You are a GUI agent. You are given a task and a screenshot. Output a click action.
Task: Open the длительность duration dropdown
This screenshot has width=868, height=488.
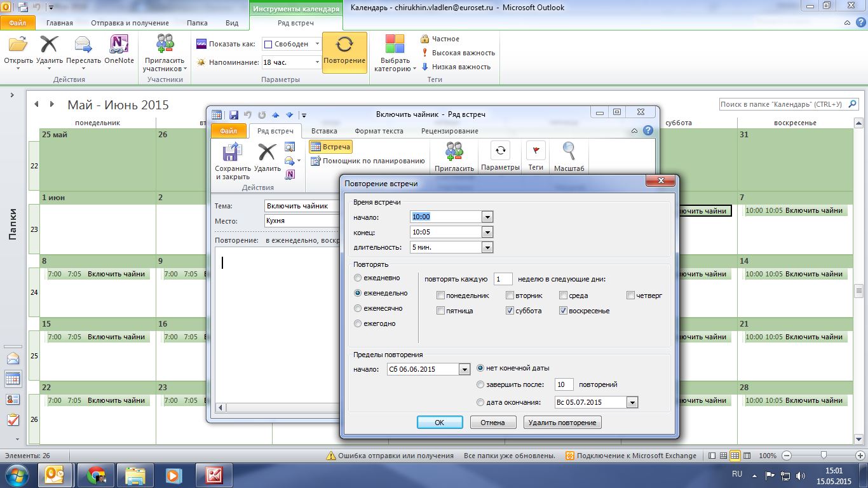(487, 247)
